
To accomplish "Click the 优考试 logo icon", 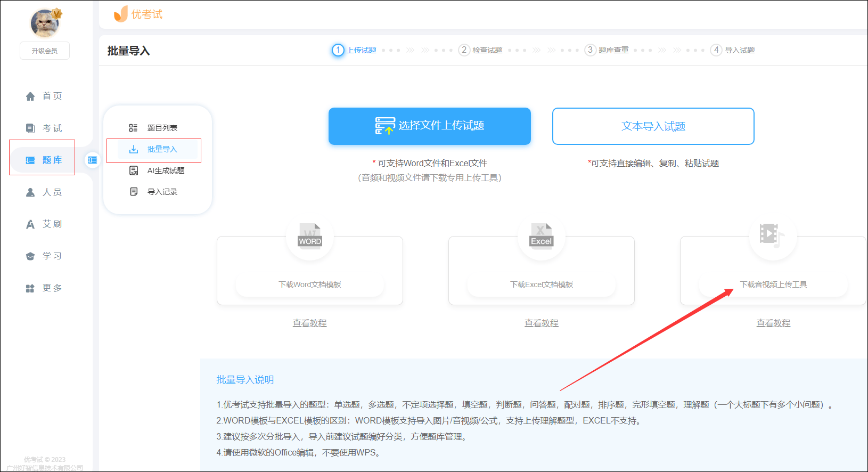I will point(121,14).
